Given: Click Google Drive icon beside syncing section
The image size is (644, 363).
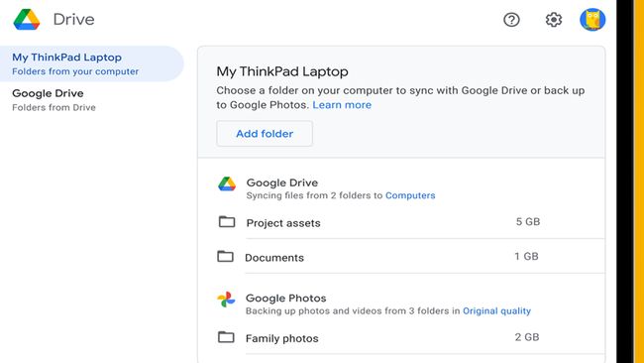Looking at the screenshot, I should pyautogui.click(x=227, y=183).
